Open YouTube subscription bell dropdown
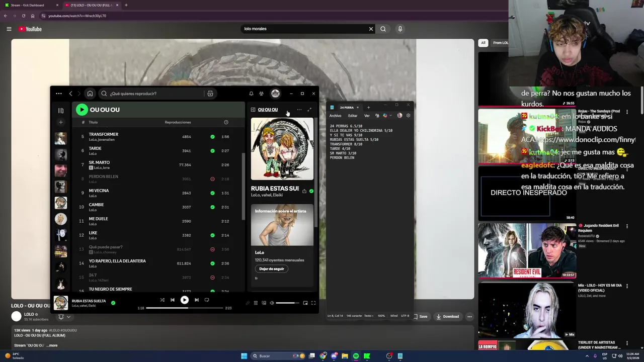The height and width of the screenshot is (362, 644). pos(64,317)
